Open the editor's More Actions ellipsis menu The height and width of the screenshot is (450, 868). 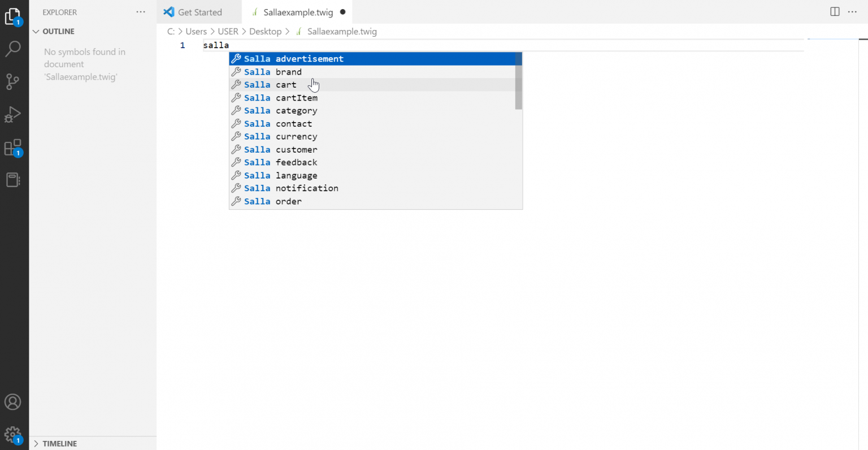click(x=852, y=11)
